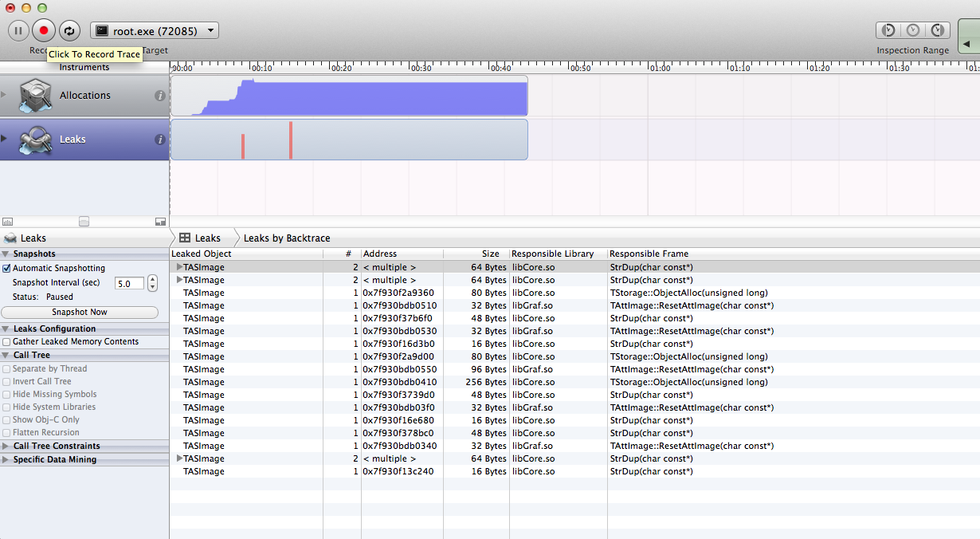Click the tall leak marker in timeline
Image resolution: width=980 pixels, height=539 pixels.
tap(291, 140)
